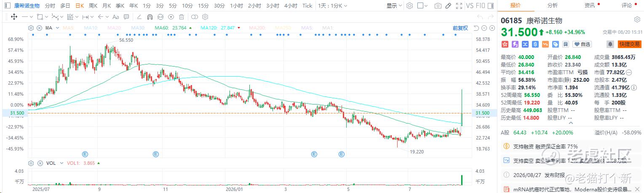Click the 快捷交易 quick trade button

629,44
